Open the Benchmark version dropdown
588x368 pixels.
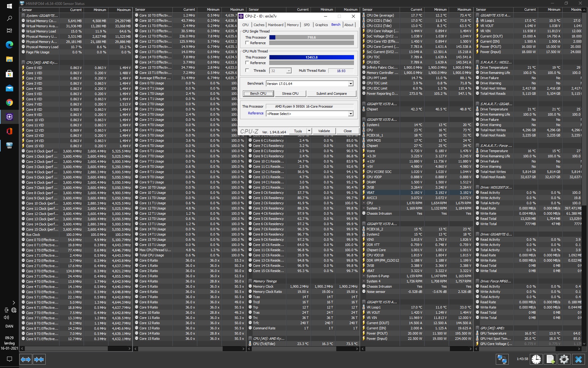[x=351, y=84]
